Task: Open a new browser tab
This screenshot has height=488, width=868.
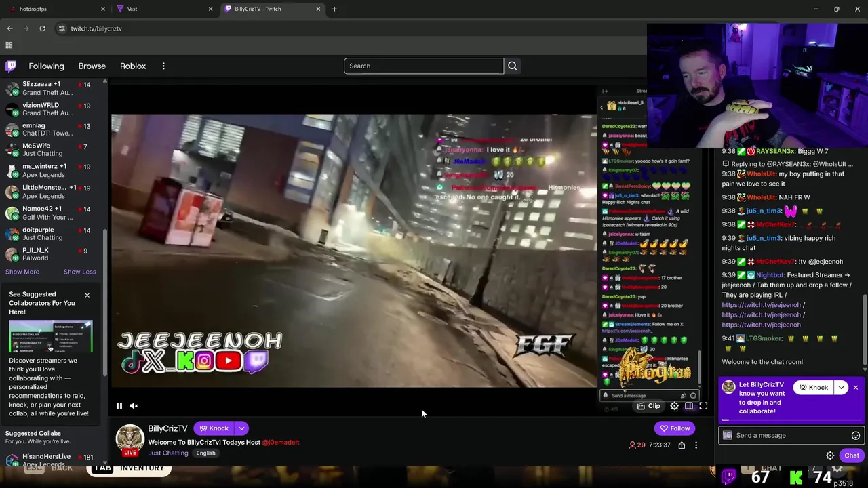Action: [x=334, y=9]
